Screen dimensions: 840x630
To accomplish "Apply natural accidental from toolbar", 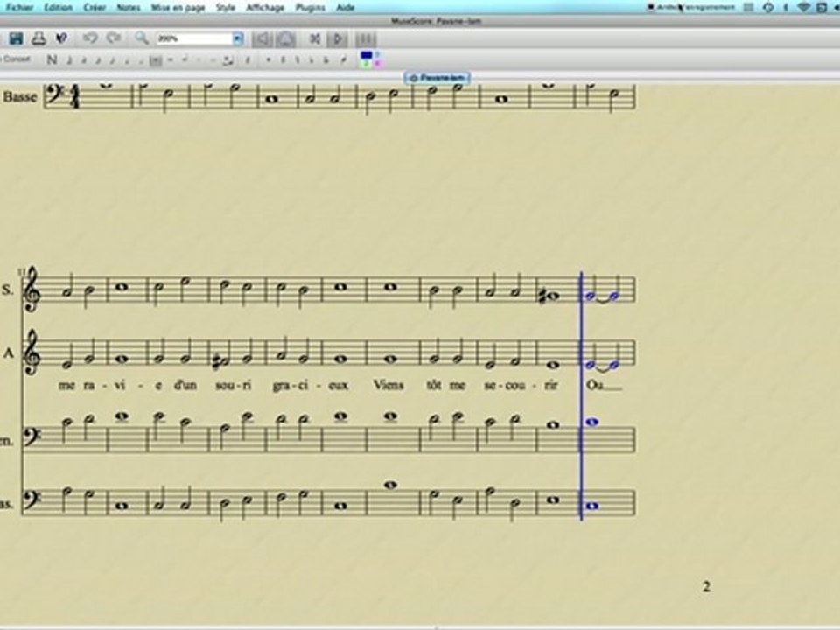I will (x=297, y=60).
